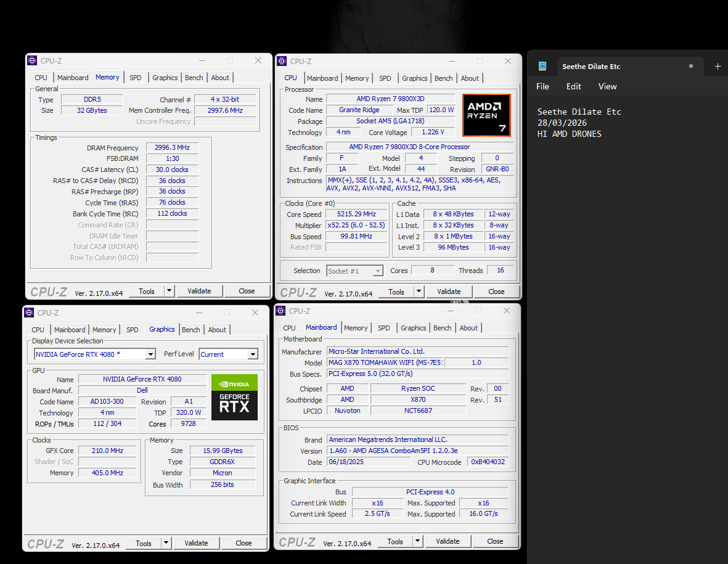Expand the Display Device Selection dropdown
728x564 pixels.
(x=150, y=354)
